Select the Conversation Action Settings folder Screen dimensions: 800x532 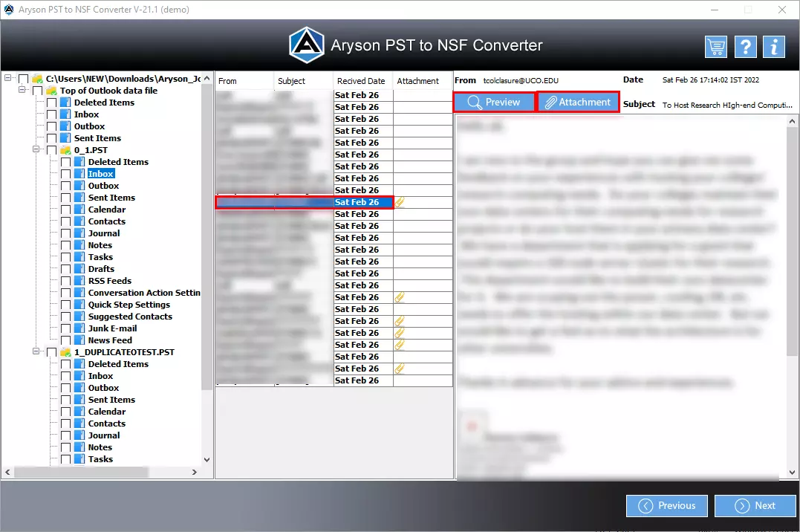tap(144, 293)
